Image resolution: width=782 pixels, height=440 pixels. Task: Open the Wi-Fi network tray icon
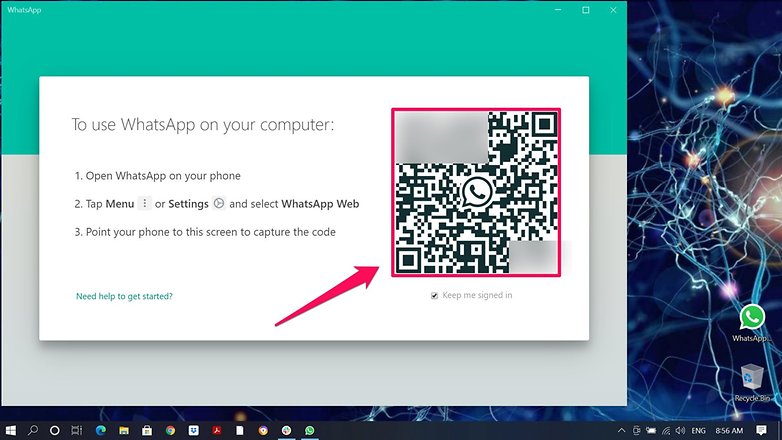click(x=666, y=430)
